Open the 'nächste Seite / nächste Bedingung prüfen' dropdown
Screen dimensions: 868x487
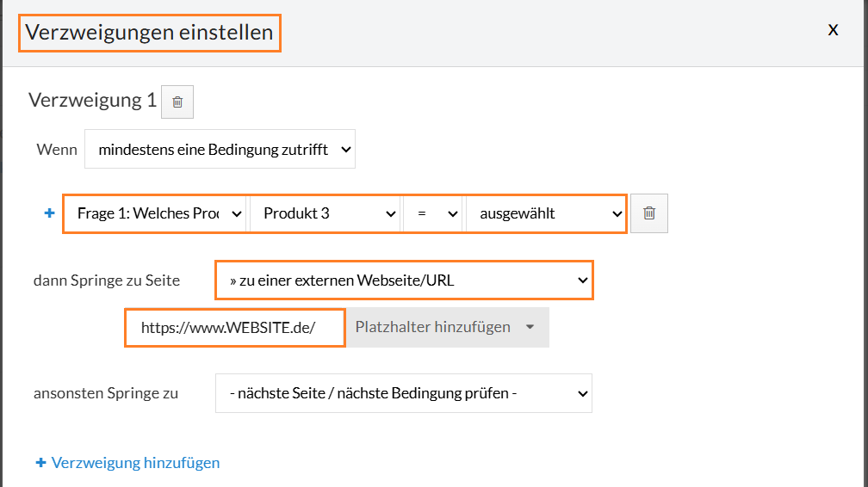coord(403,393)
